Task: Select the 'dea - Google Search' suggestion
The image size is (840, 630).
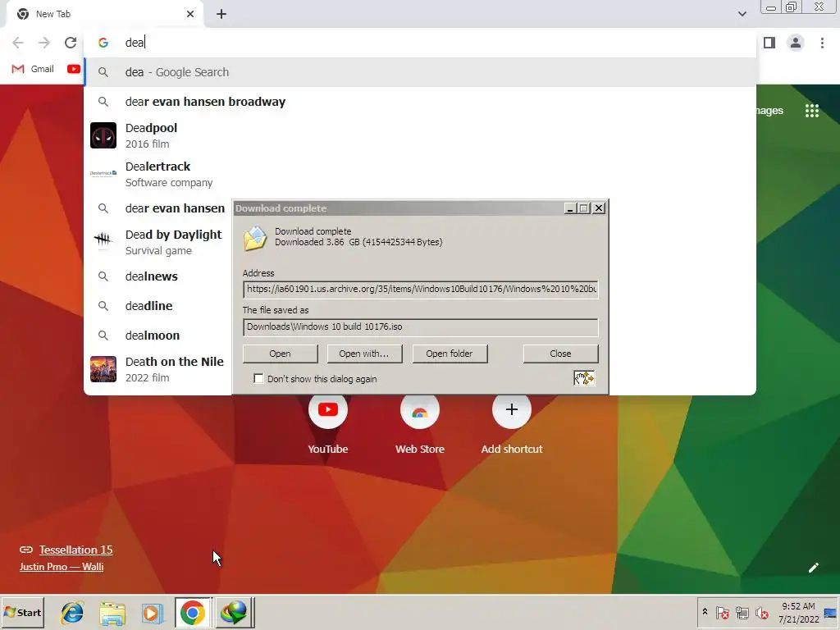Action: tap(420, 72)
